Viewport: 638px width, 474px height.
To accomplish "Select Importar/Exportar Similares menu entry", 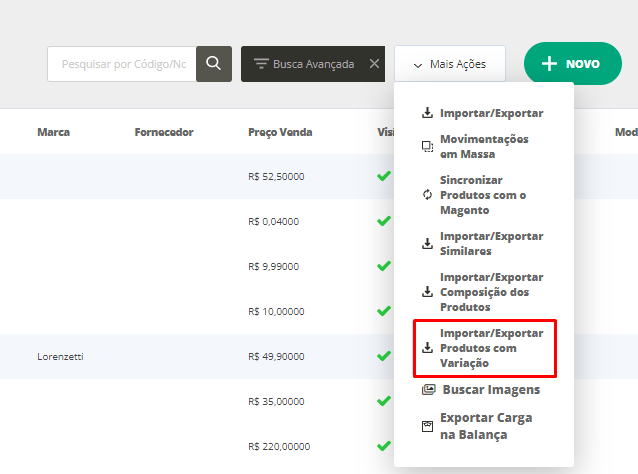I will (491, 243).
